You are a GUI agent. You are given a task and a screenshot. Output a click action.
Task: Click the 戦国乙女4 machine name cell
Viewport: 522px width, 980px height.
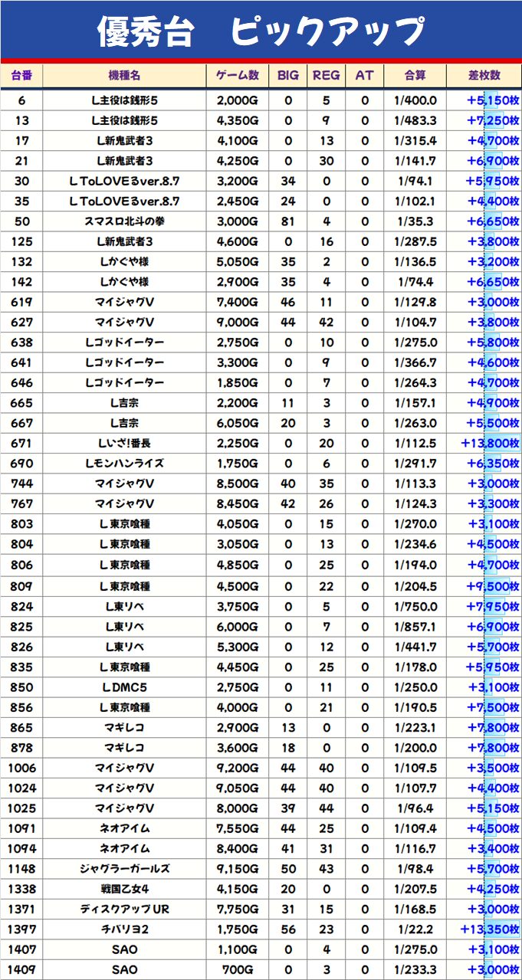[x=124, y=889]
